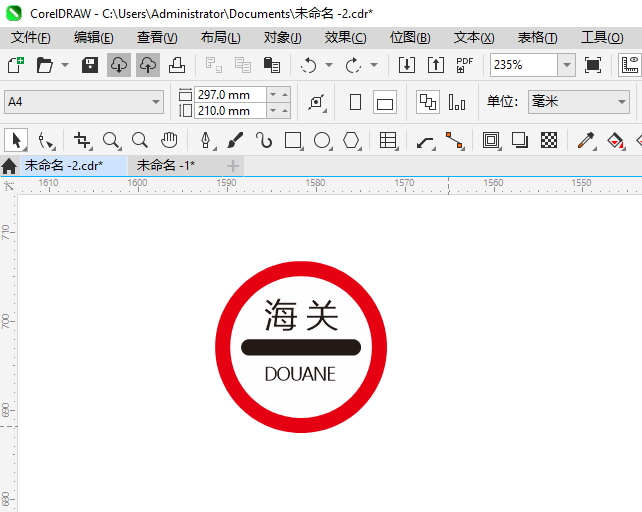The image size is (642, 512).
Task: Select the Rectangle tool
Action: point(293,140)
